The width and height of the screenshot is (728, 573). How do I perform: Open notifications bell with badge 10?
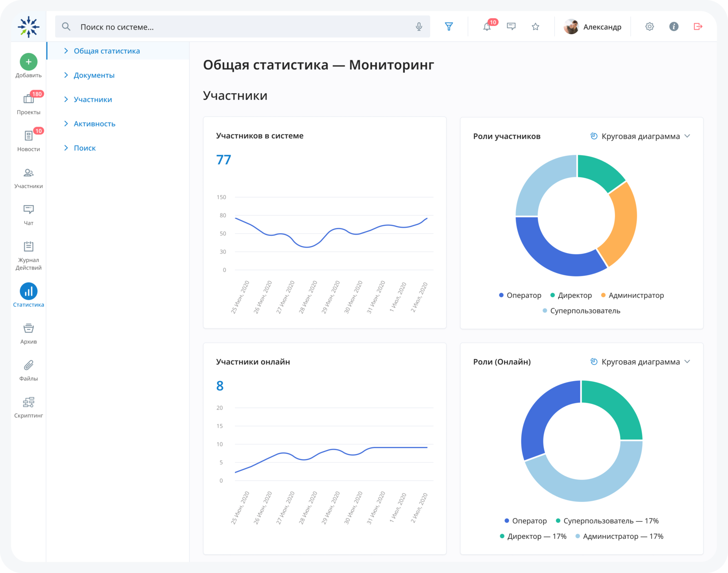pyautogui.click(x=487, y=26)
